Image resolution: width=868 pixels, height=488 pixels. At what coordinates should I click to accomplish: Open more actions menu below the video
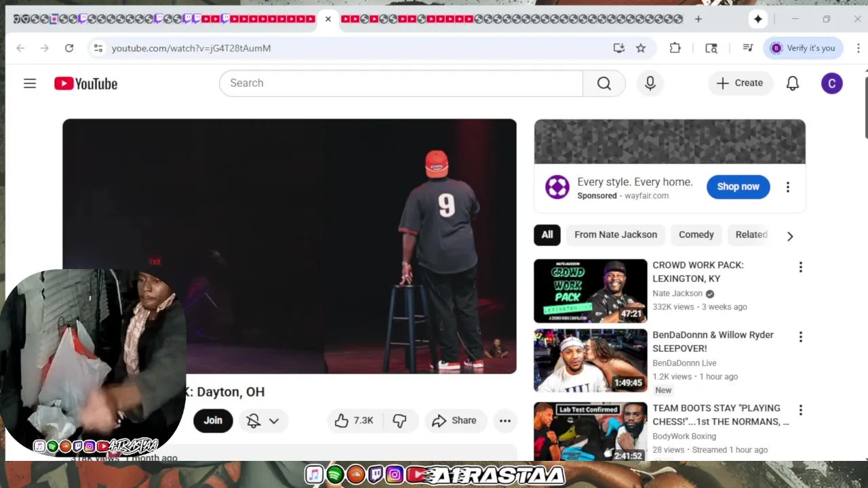click(505, 421)
